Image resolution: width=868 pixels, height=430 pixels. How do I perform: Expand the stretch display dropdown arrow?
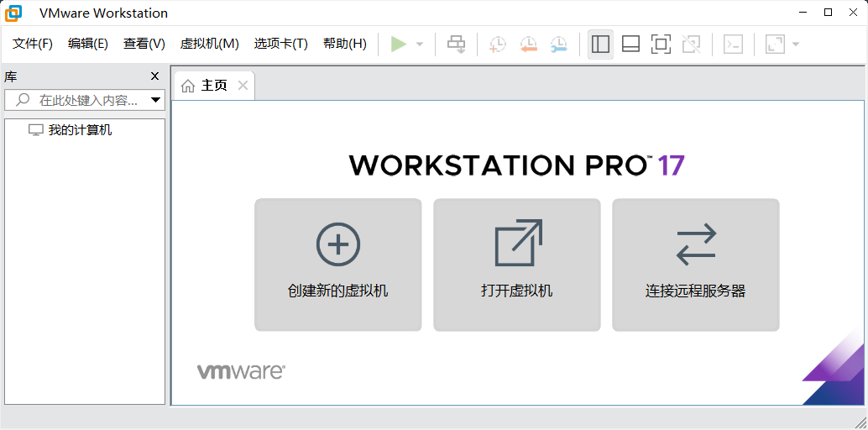[x=795, y=45]
